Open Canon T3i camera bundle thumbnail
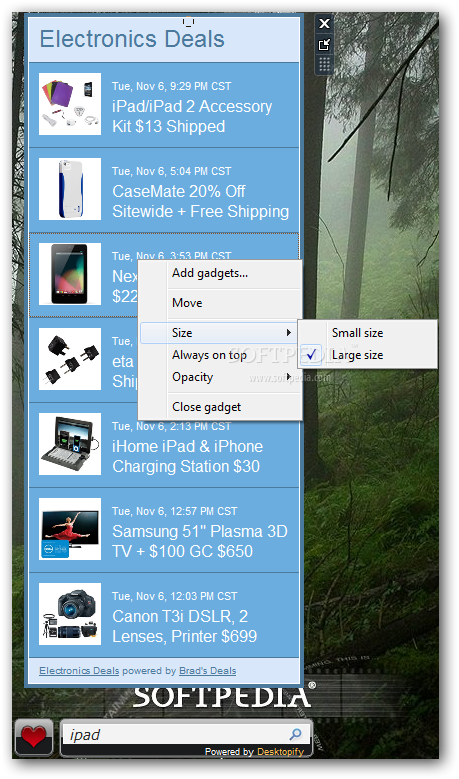Screen dimensions: 459x779 pyautogui.click(x=70, y=614)
